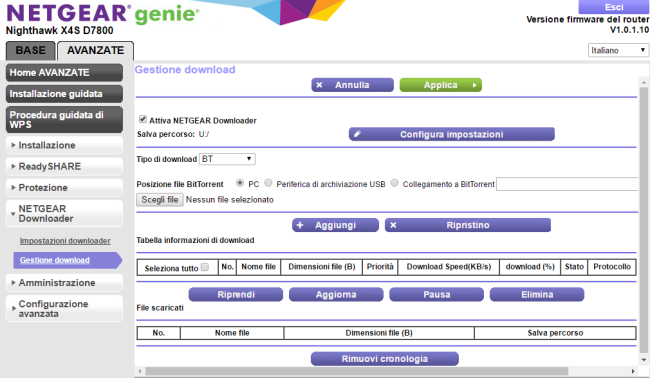Click the Pausa button
Image resolution: width=650 pixels, height=378 pixels.
pyautogui.click(x=437, y=294)
